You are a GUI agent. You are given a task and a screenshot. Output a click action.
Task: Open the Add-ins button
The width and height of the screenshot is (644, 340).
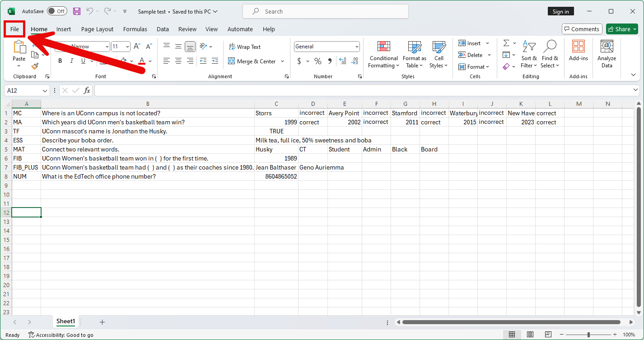pos(578,51)
